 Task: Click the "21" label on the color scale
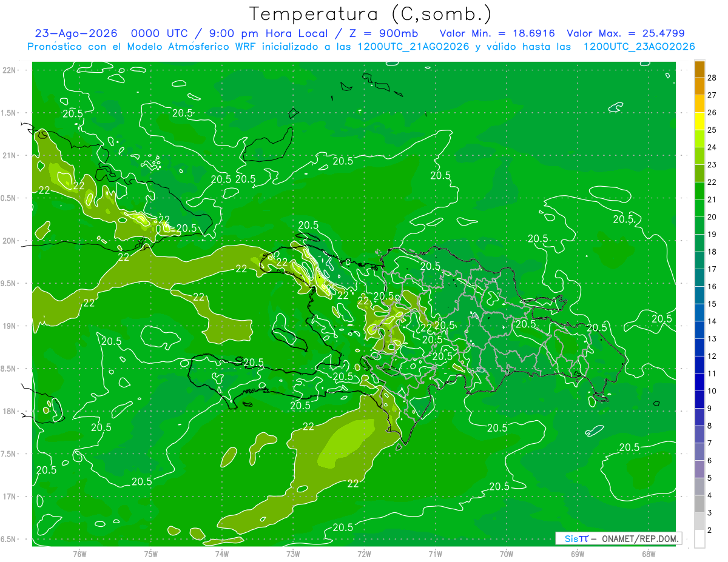(x=713, y=199)
